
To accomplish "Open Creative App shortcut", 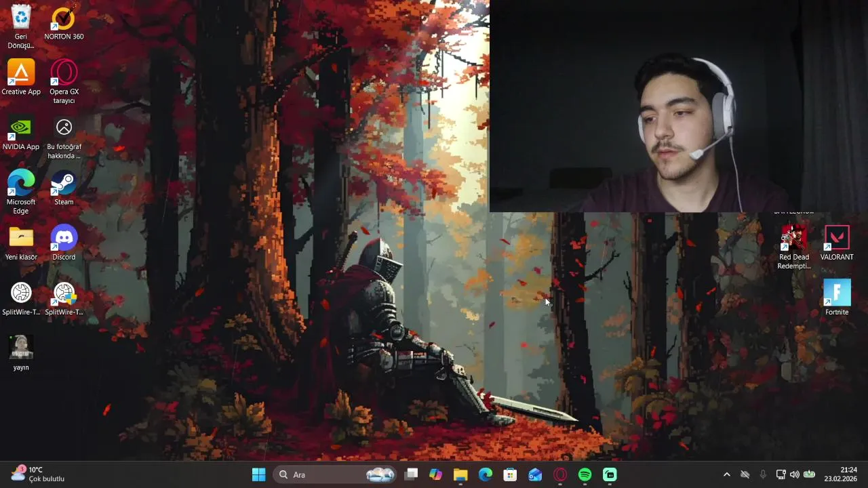I will [x=21, y=77].
